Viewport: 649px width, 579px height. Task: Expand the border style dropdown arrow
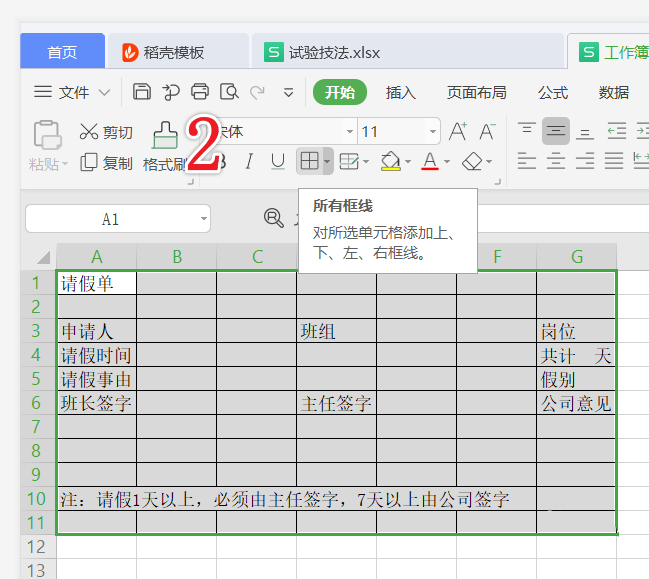[x=327, y=161]
